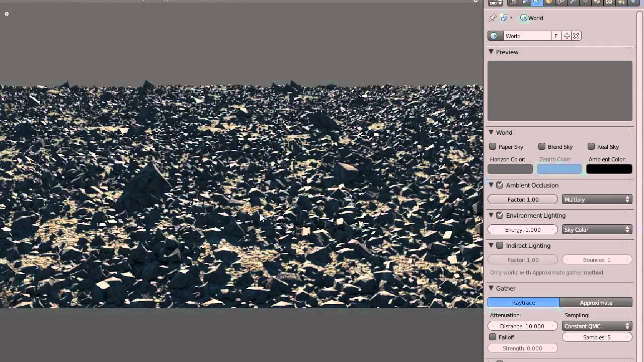Click the Bounces 1 field
The image size is (644, 362).
pos(597,260)
